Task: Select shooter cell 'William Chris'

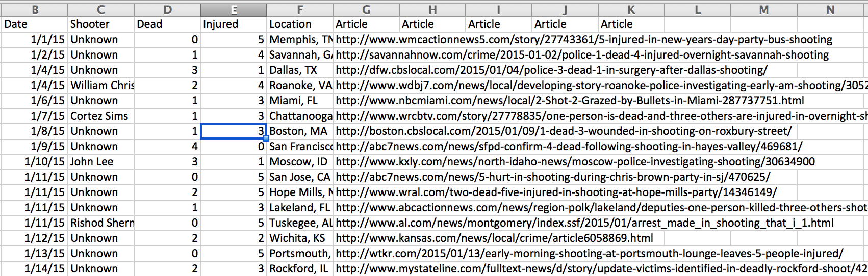Action: point(101,86)
